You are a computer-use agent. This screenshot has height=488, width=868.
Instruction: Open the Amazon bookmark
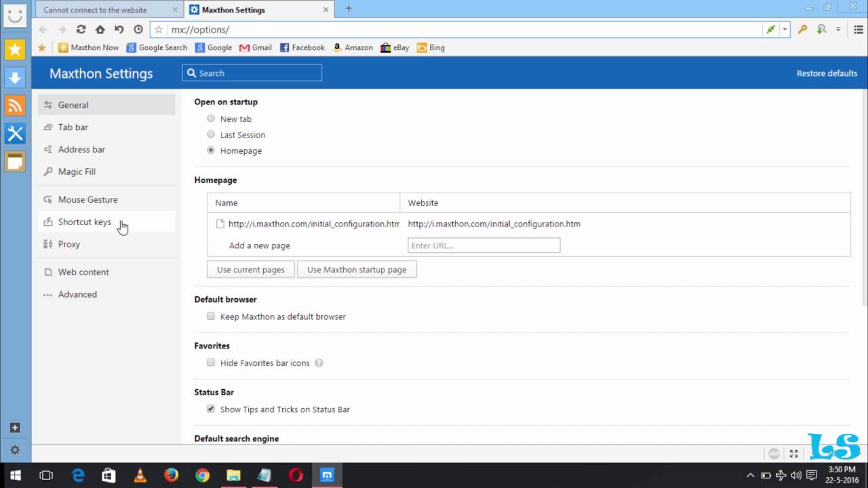[353, 47]
